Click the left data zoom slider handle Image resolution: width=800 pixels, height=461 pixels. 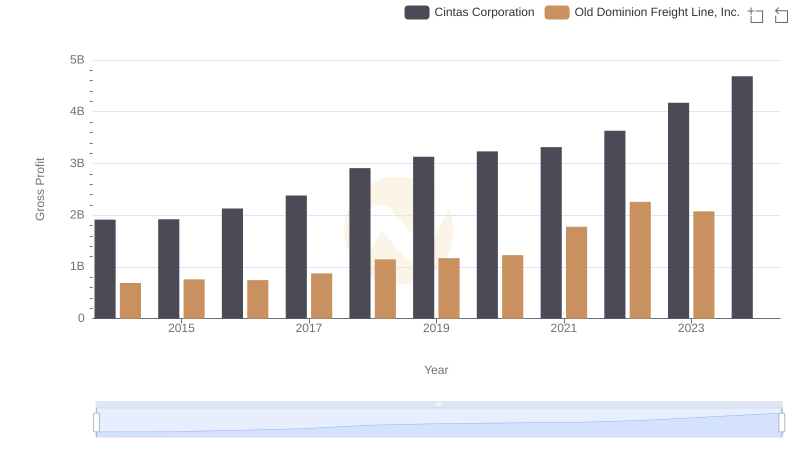pos(96,423)
